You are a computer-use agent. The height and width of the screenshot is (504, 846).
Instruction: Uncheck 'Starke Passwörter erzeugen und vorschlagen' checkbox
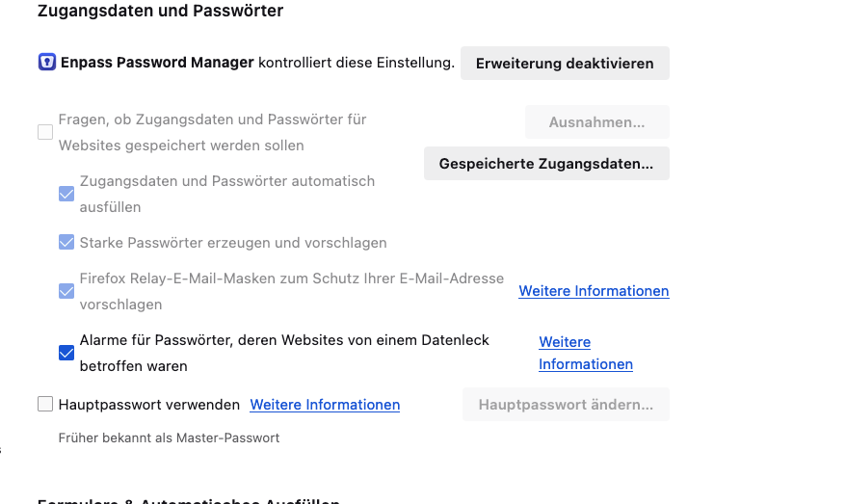(x=66, y=242)
